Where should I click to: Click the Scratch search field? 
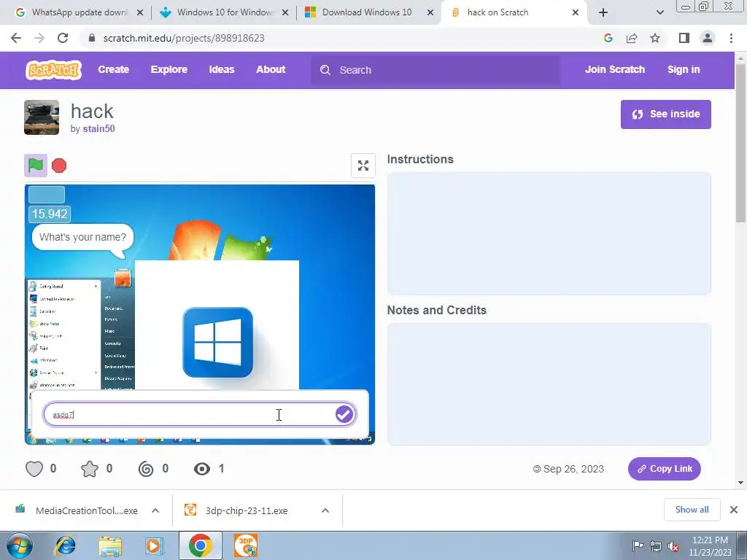(x=436, y=70)
